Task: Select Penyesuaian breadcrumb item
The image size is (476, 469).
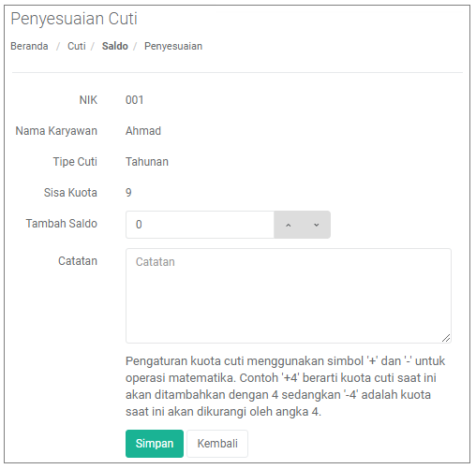Action: 173,46
